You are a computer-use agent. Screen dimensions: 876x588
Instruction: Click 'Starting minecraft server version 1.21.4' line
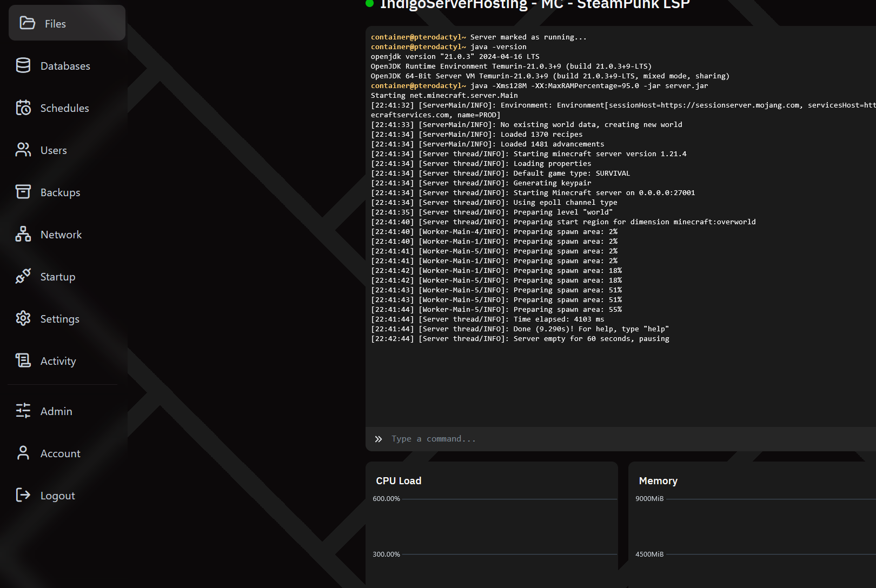click(x=528, y=153)
